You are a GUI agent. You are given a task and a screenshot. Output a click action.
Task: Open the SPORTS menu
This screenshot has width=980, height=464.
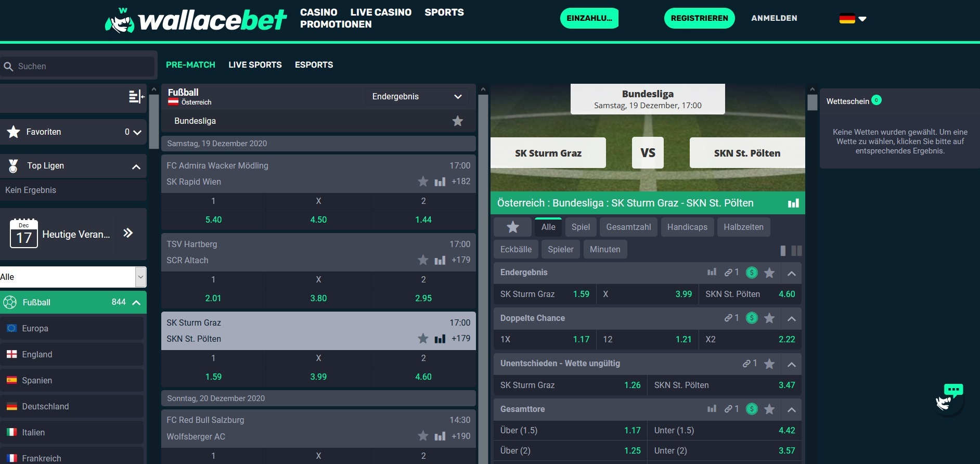click(444, 12)
